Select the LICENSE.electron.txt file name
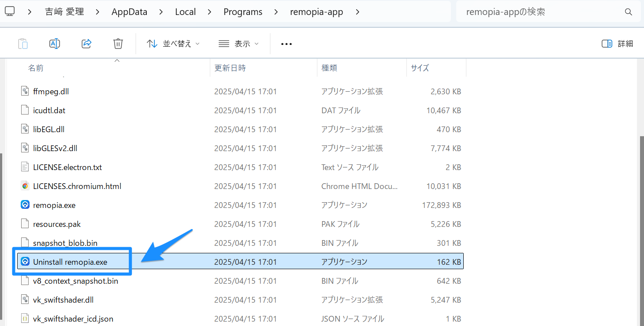This screenshot has height=326, width=644. pyautogui.click(x=67, y=167)
